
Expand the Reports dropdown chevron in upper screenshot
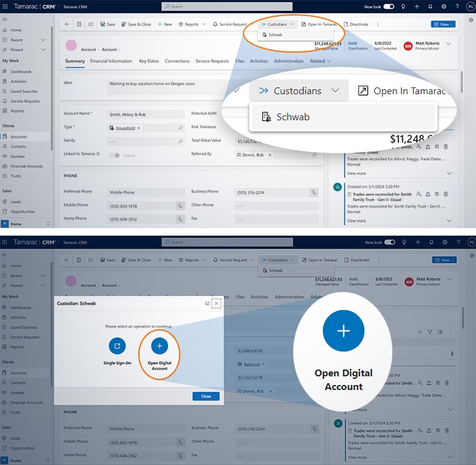click(204, 24)
